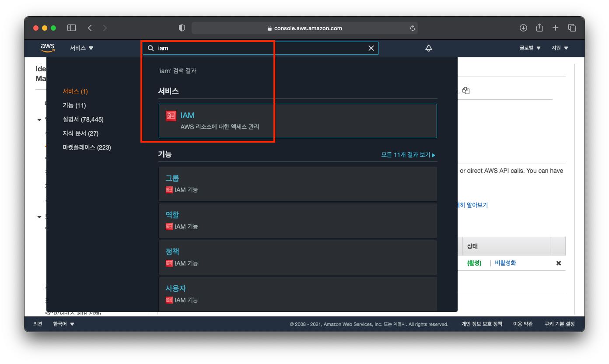
Task: Show Safari tab overview
Action: tap(572, 28)
